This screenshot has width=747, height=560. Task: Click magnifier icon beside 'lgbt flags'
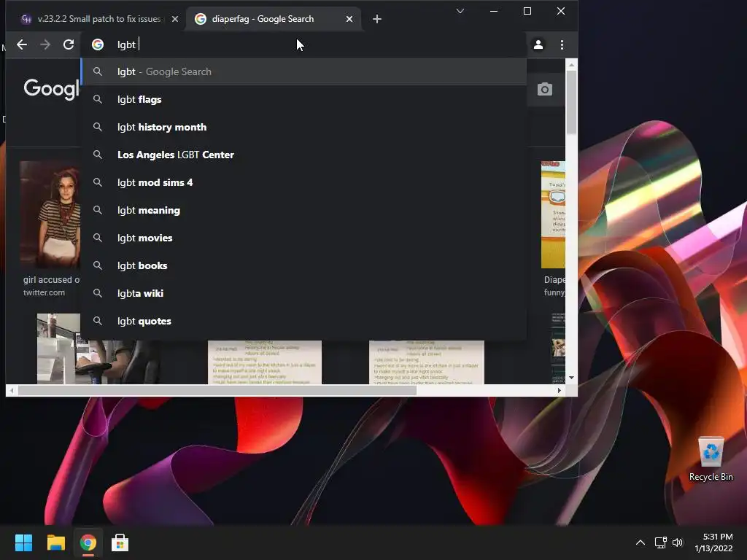(98, 99)
